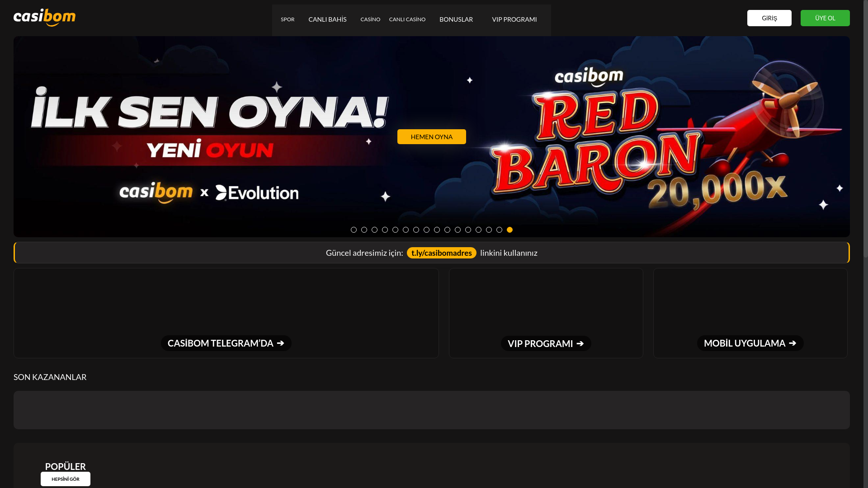This screenshot has height=488, width=868.
Task: Select the seventh carousel slide dot
Action: tap(416, 230)
